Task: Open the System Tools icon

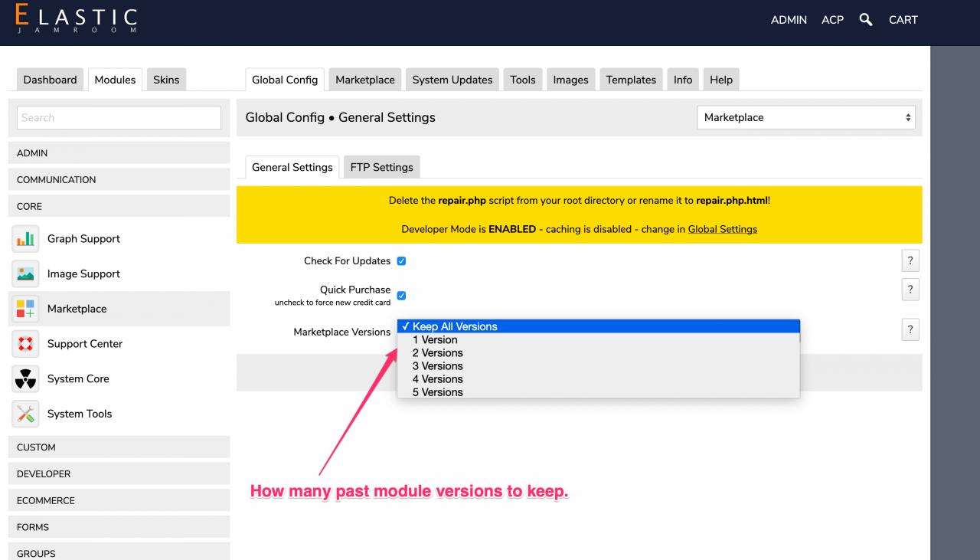Action: 25,414
